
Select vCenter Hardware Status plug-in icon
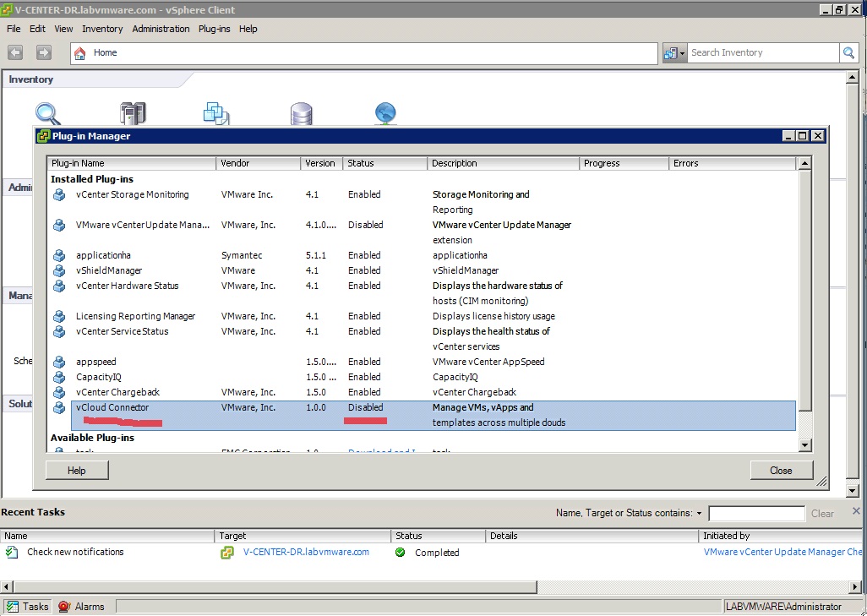tap(59, 286)
